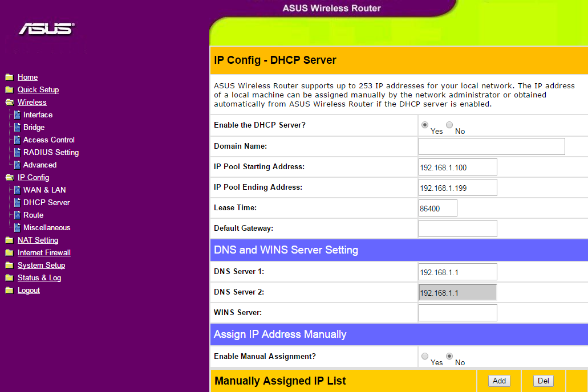Click the page icon beside WAN & LAN
The height and width of the screenshot is (392, 588).
(x=17, y=190)
